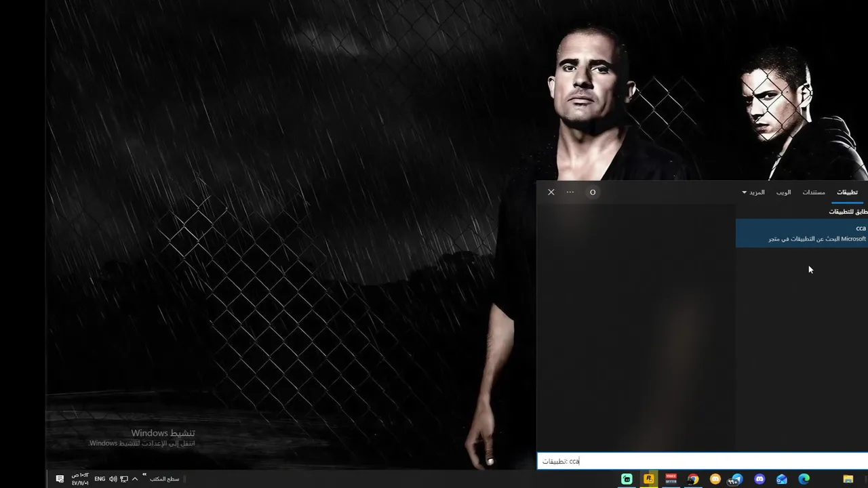868x488 pixels.
Task: Click the circular O account icon
Action: click(x=593, y=192)
